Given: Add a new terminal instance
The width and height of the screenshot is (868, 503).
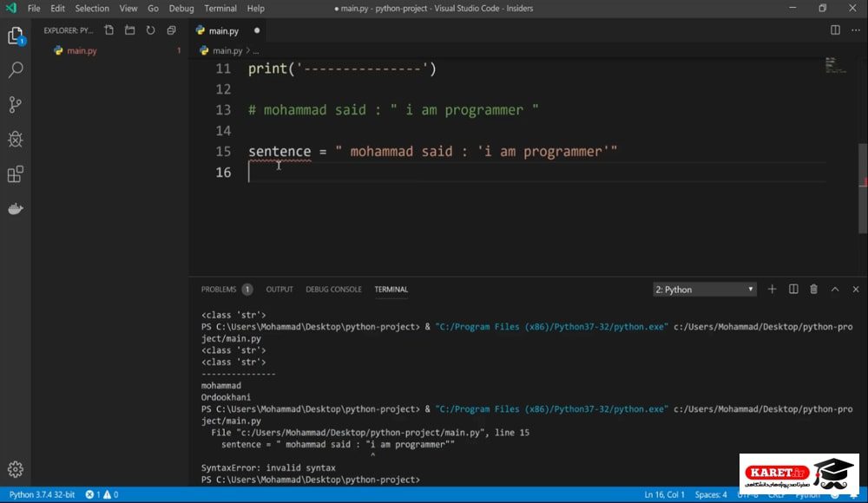Looking at the screenshot, I should 772,290.
